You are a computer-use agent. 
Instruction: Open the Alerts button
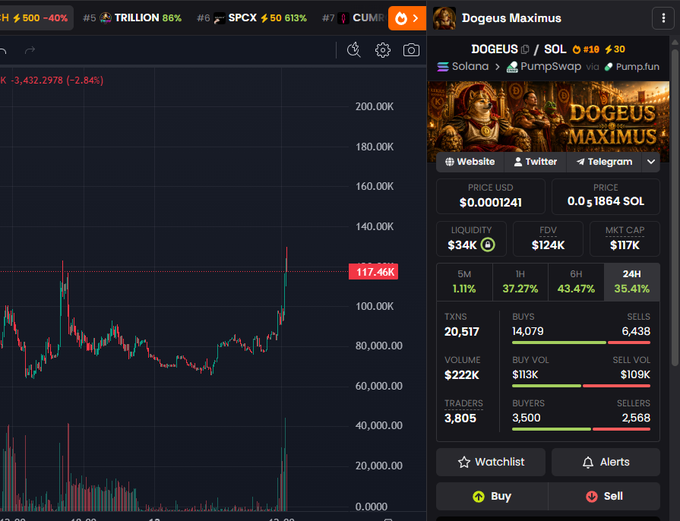point(606,462)
